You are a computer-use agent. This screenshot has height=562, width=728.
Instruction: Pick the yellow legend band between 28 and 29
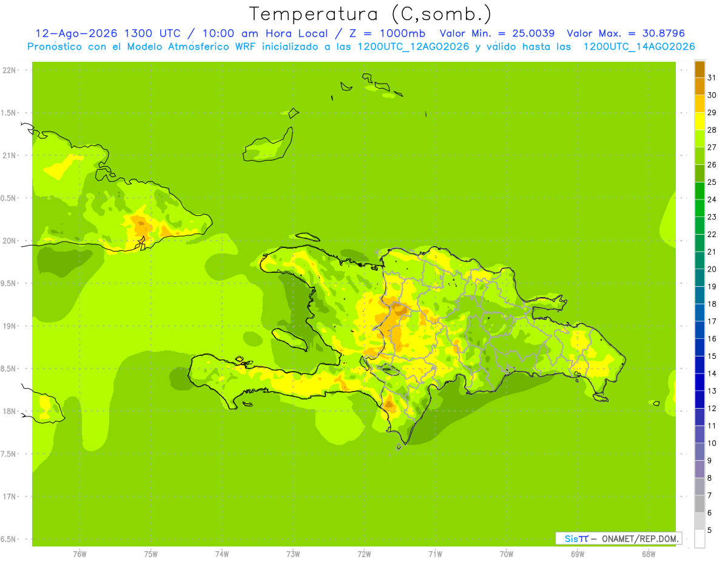tap(699, 121)
